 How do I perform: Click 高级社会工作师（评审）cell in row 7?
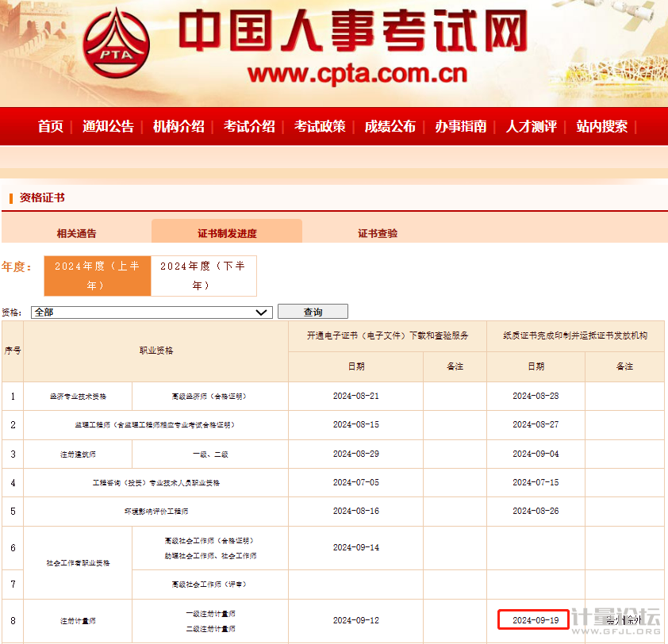point(210,585)
